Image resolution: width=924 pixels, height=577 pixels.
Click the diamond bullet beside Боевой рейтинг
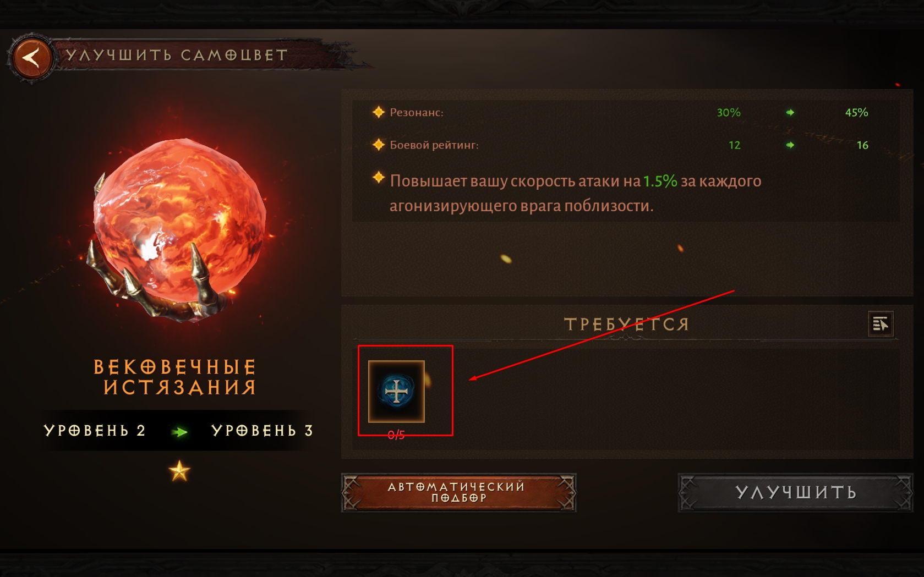pyautogui.click(x=378, y=145)
